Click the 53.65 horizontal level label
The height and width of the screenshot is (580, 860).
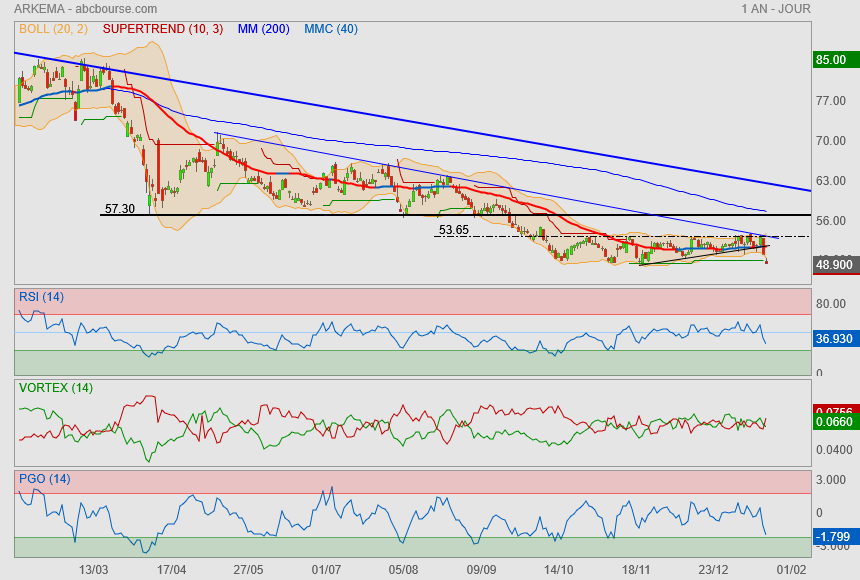click(453, 230)
